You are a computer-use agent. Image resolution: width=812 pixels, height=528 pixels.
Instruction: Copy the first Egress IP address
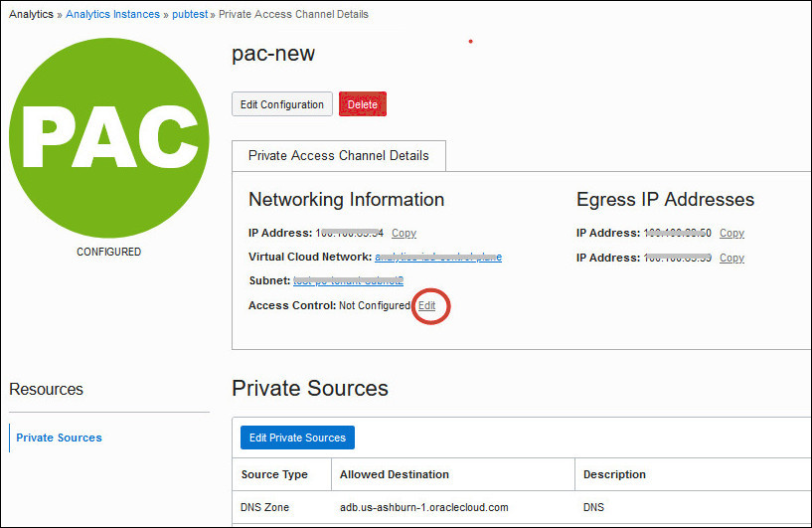[731, 233]
